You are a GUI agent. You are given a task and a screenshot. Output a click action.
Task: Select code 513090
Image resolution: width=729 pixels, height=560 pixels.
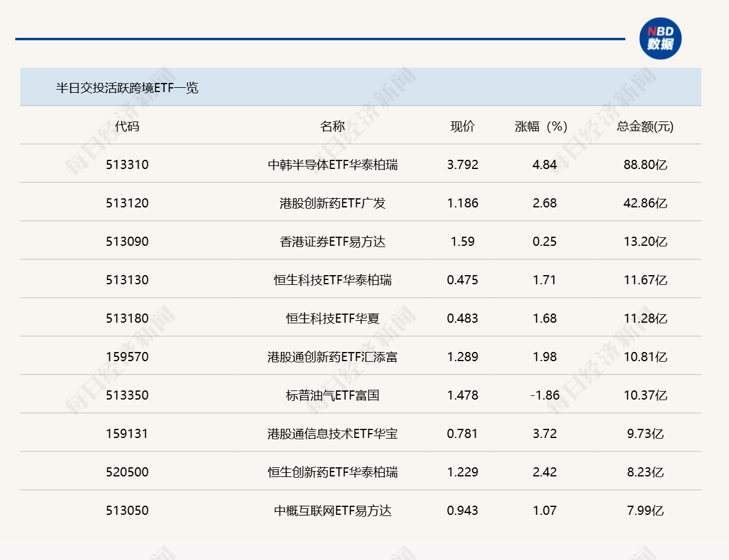click(128, 242)
